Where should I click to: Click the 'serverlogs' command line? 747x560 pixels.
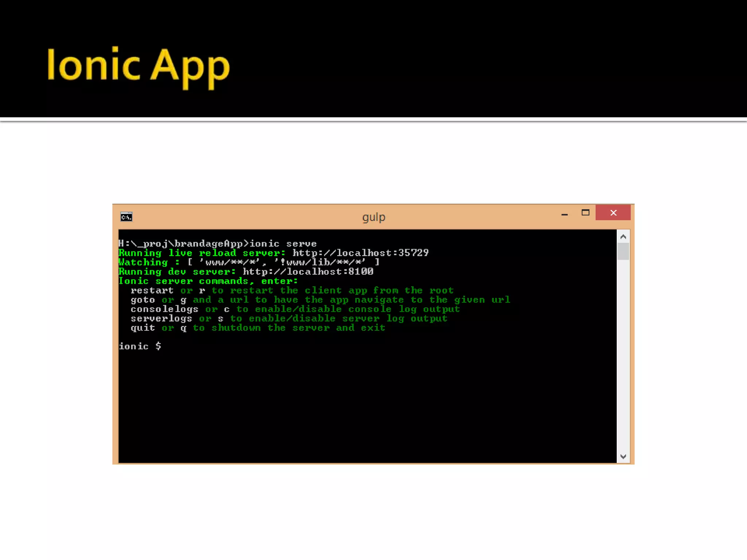[289, 319]
